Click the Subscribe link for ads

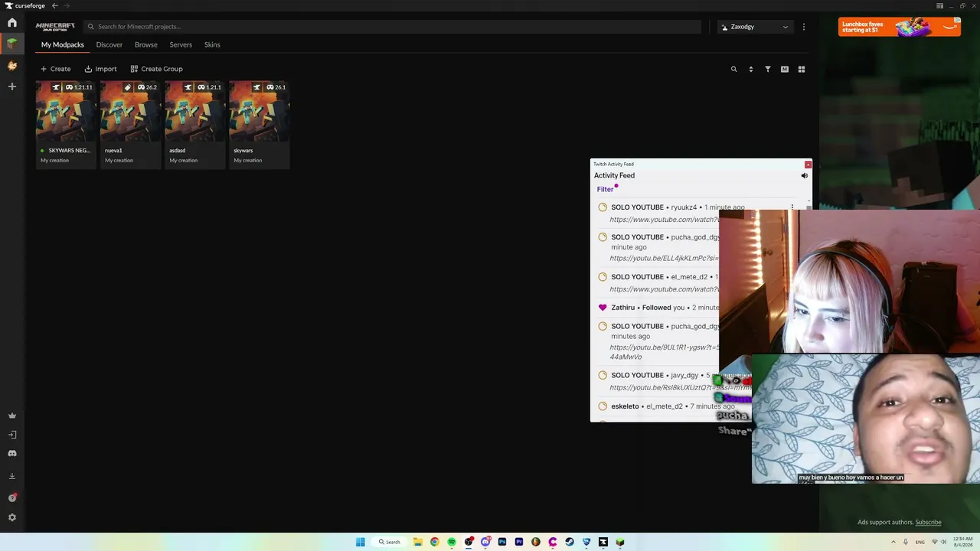pyautogui.click(x=928, y=522)
